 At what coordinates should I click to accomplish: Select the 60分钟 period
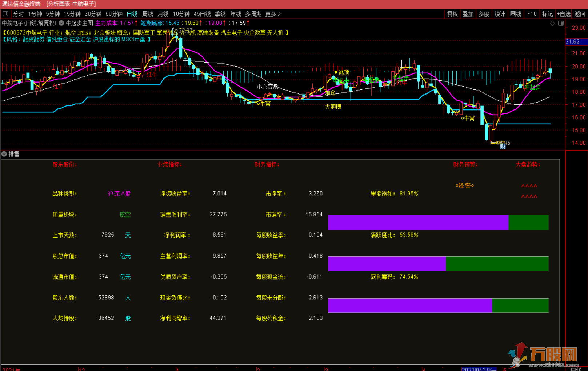(114, 14)
